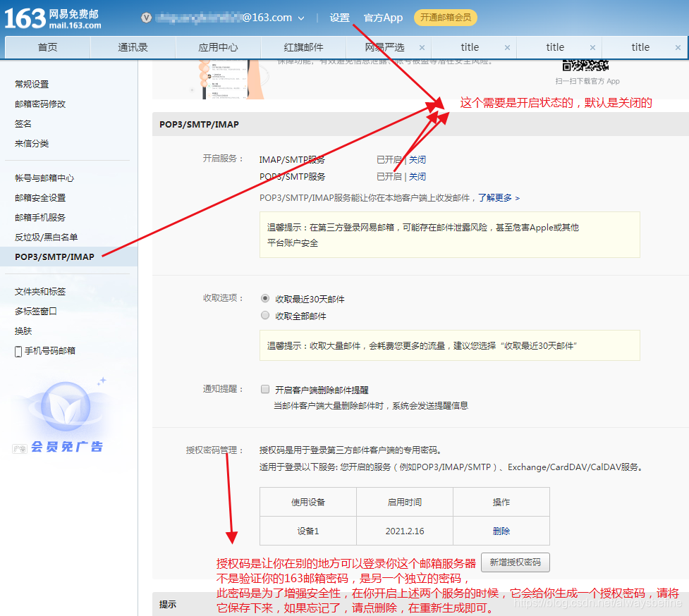
Task: Open 设置 in the top header
Action: pos(339,18)
